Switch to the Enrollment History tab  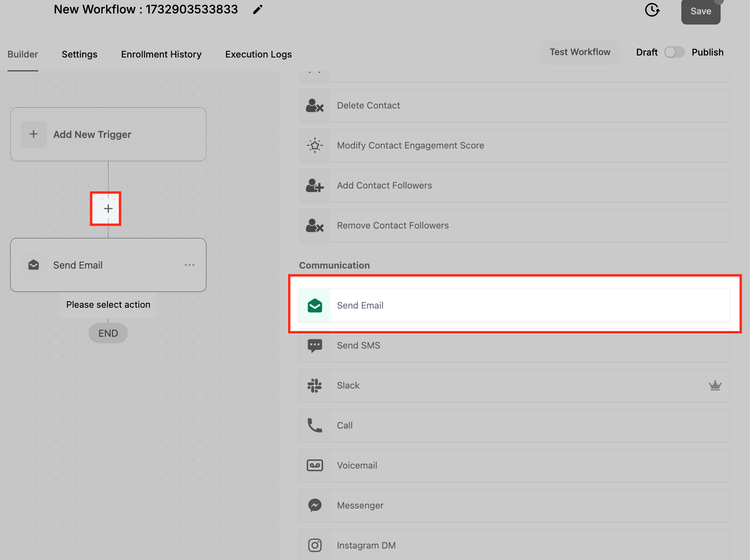point(161,54)
